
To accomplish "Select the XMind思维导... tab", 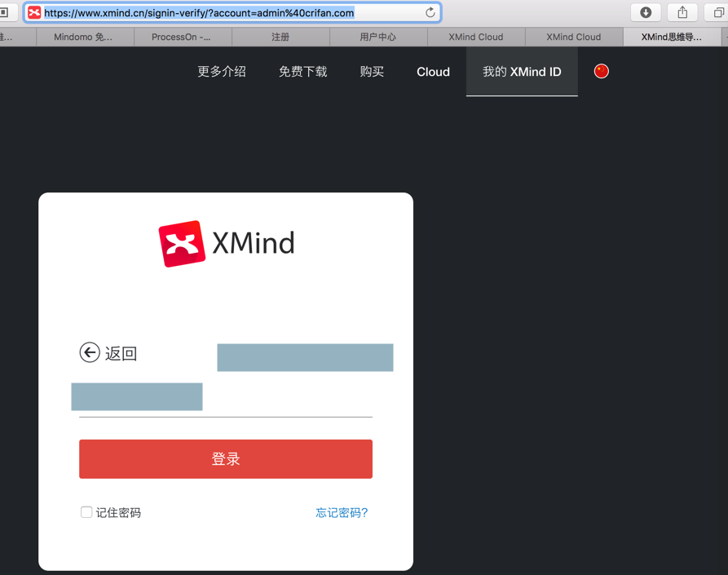I will click(x=672, y=37).
